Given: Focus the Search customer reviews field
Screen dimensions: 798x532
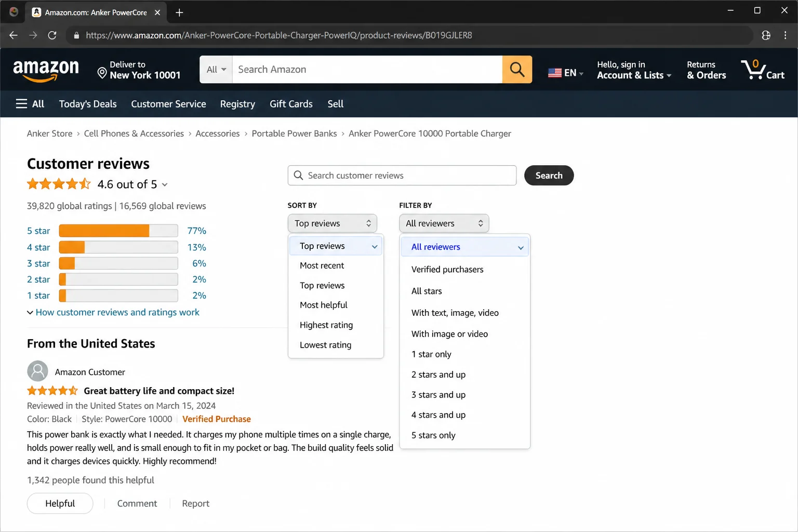Looking at the screenshot, I should tap(402, 176).
